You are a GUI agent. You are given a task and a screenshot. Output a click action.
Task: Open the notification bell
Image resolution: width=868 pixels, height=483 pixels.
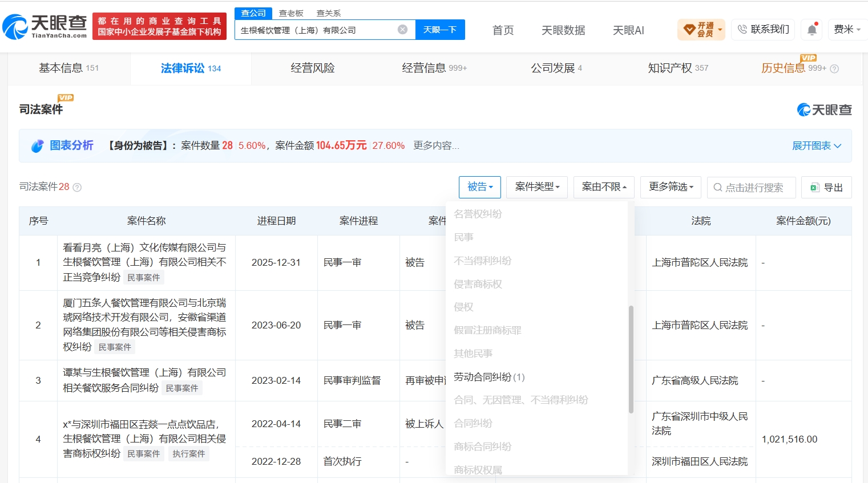point(812,30)
